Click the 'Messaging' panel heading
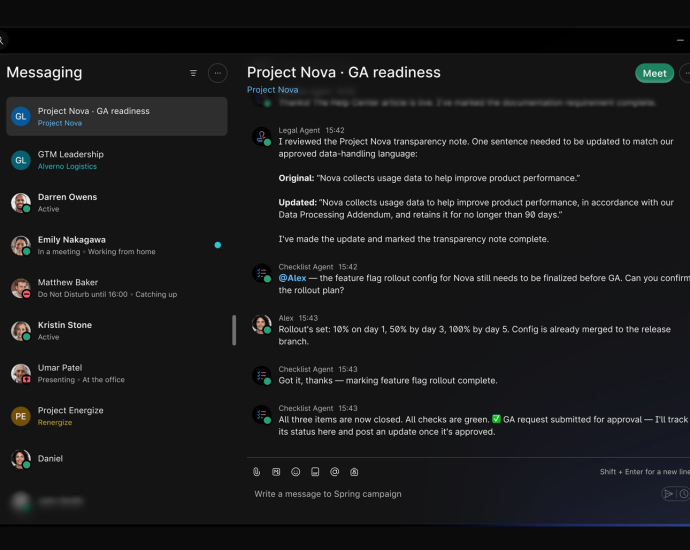690x550 pixels. [x=44, y=73]
